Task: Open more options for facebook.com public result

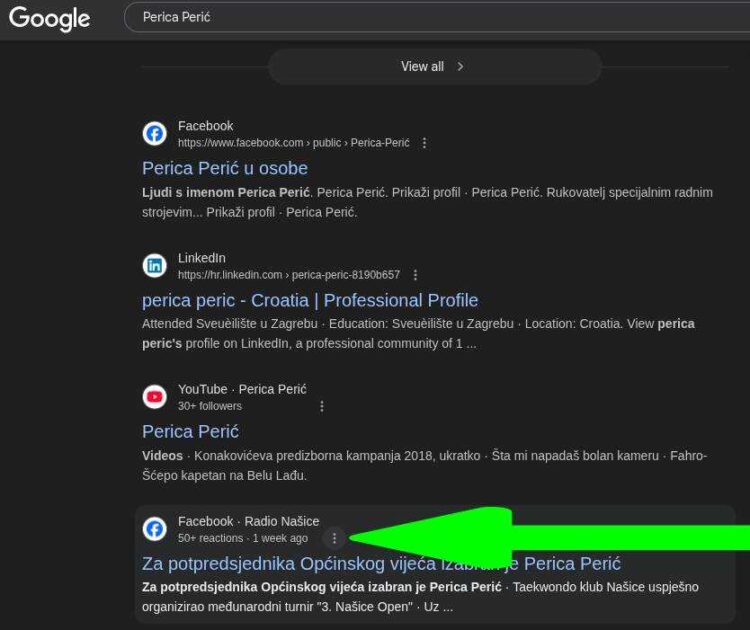Action: 424,143
